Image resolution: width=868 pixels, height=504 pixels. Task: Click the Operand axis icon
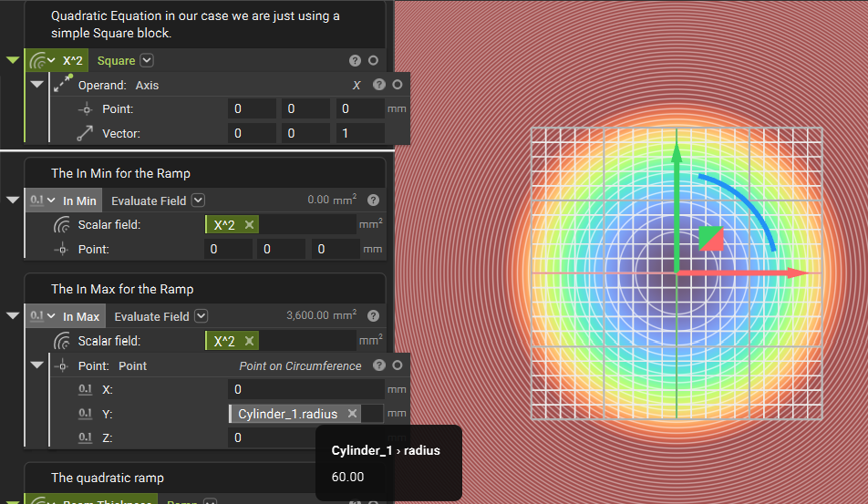click(x=62, y=85)
